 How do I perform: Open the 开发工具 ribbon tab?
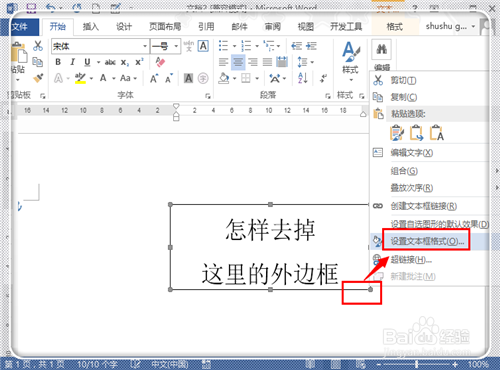pos(346,27)
